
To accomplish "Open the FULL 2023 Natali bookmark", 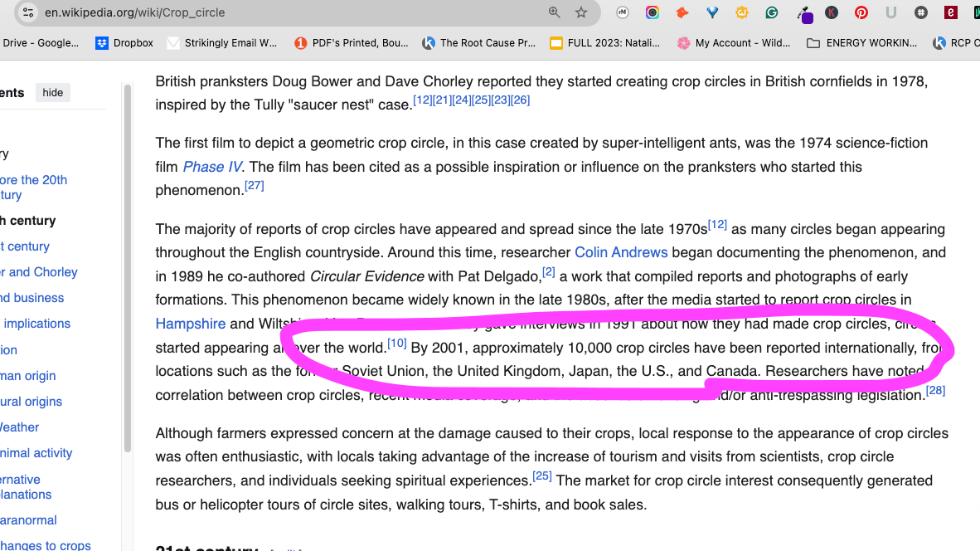I will pos(604,43).
